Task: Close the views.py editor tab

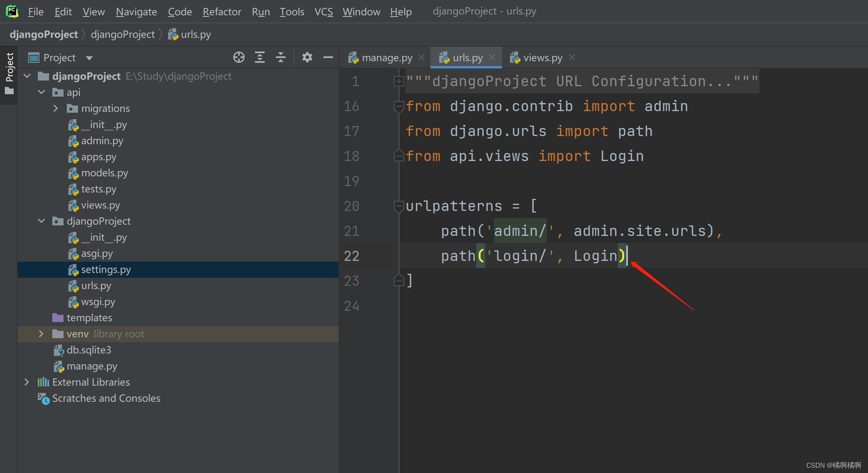Action: pyautogui.click(x=572, y=58)
